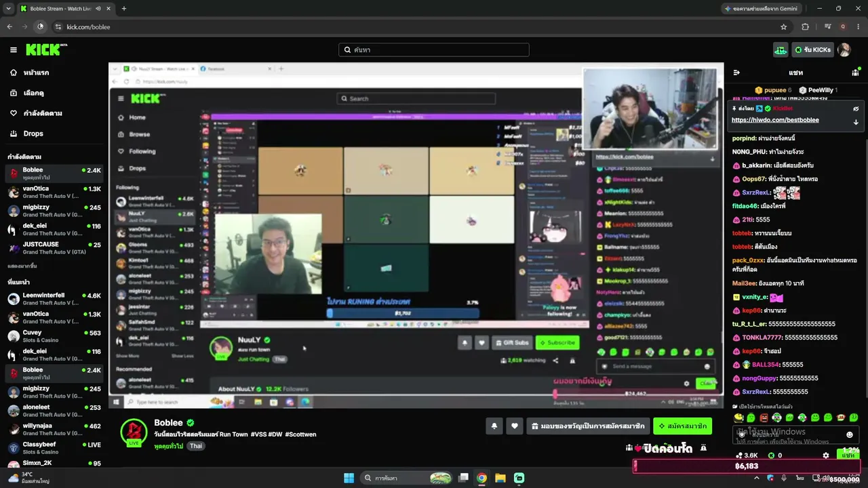Open Chrome's three-dot menu

(x=858, y=26)
